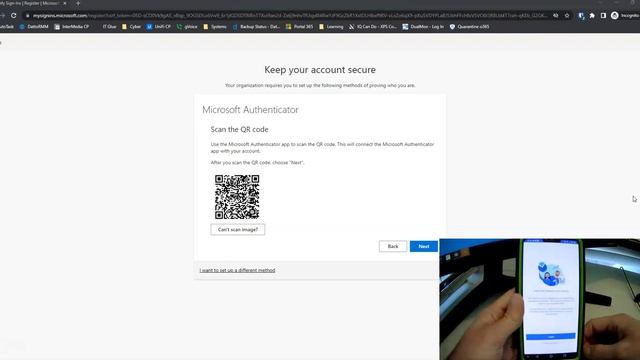The image size is (640, 360).
Task: Click the blue Next button
Action: tap(424, 246)
